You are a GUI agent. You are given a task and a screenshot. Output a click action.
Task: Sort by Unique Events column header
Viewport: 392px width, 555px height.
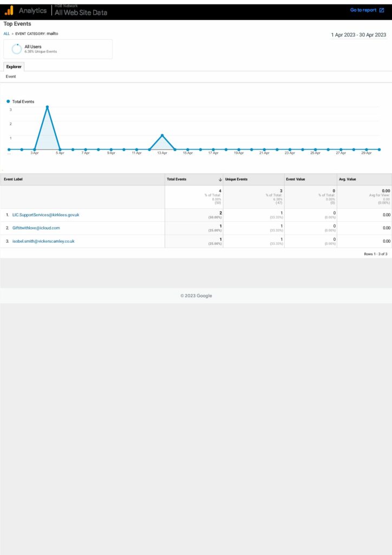[x=237, y=179]
